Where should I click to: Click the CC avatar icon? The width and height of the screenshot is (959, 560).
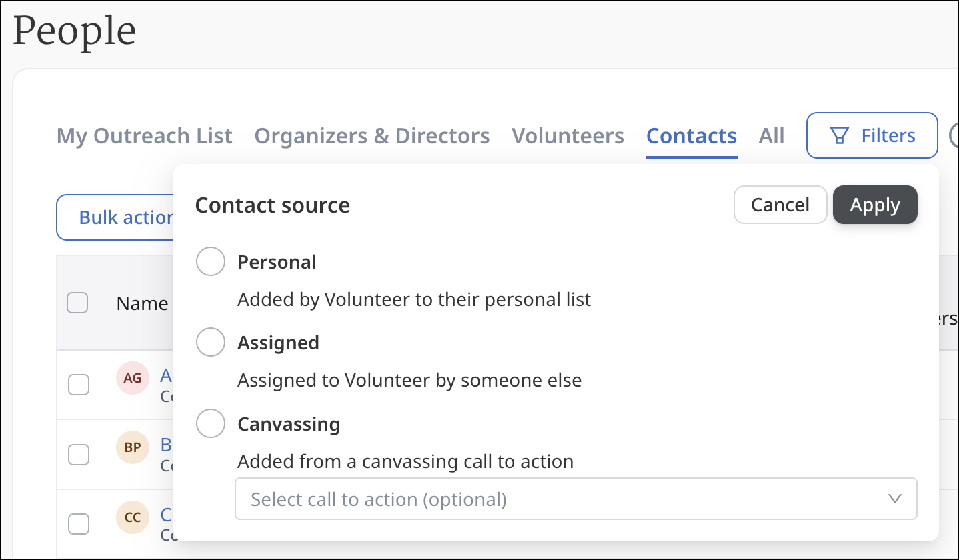click(133, 517)
